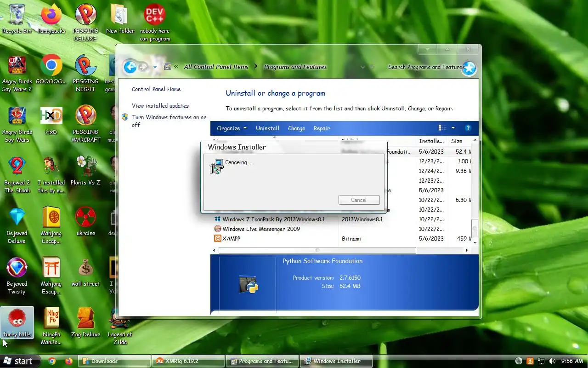This screenshot has width=588, height=368.
Task: Open the Recycle Bin desktop icon
Action: 17,19
